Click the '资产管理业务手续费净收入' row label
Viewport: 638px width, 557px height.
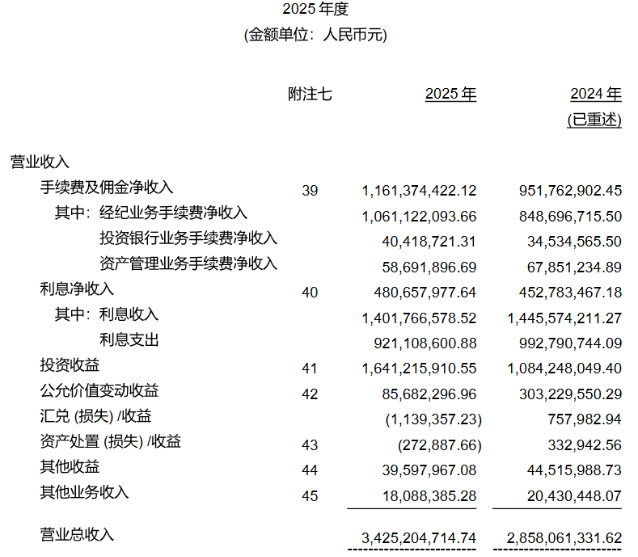click(x=188, y=263)
